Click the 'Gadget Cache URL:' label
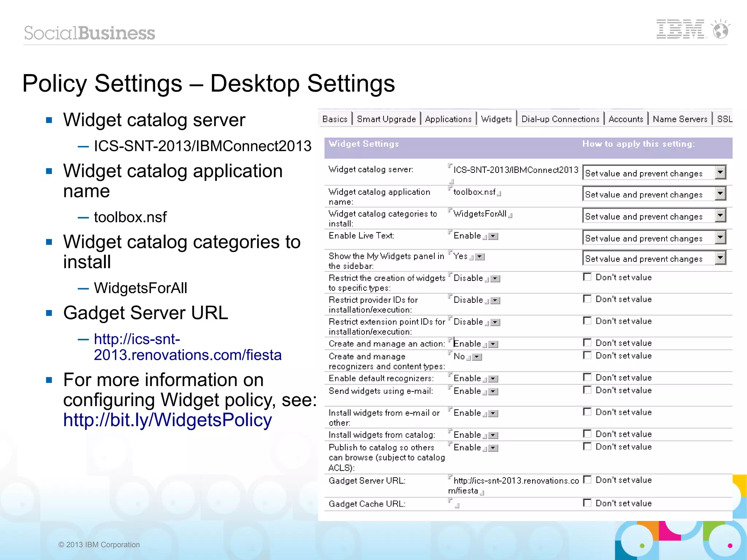The height and width of the screenshot is (560, 747). [x=367, y=504]
